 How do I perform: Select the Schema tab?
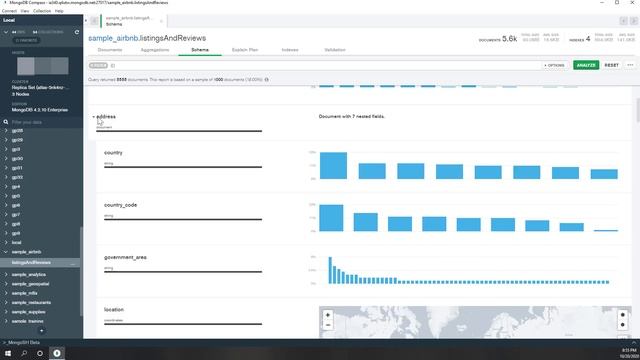pyautogui.click(x=200, y=50)
